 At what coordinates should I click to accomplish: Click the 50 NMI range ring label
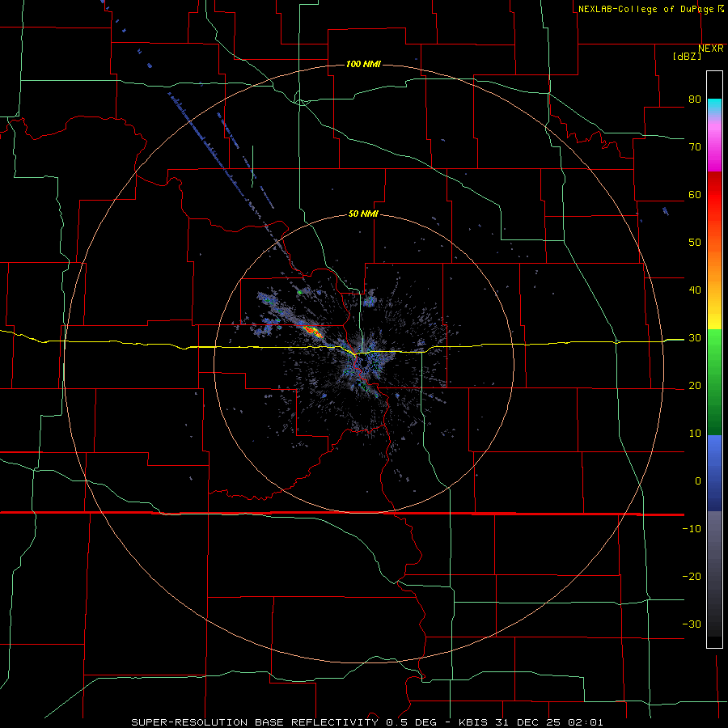(363, 214)
